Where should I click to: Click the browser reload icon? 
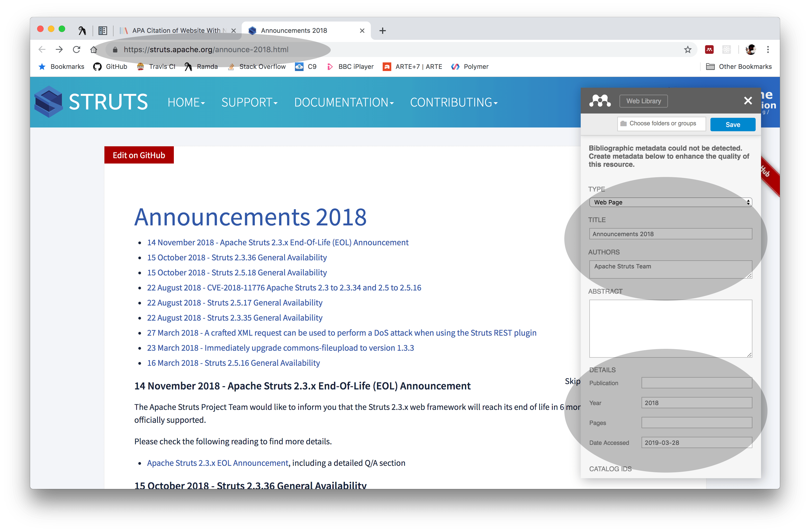pos(77,50)
